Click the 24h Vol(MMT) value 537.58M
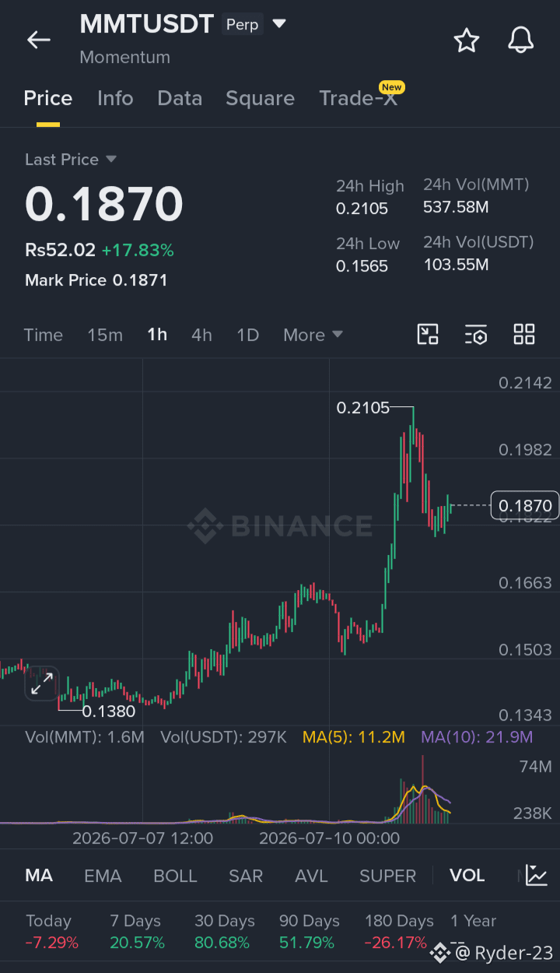 (456, 207)
